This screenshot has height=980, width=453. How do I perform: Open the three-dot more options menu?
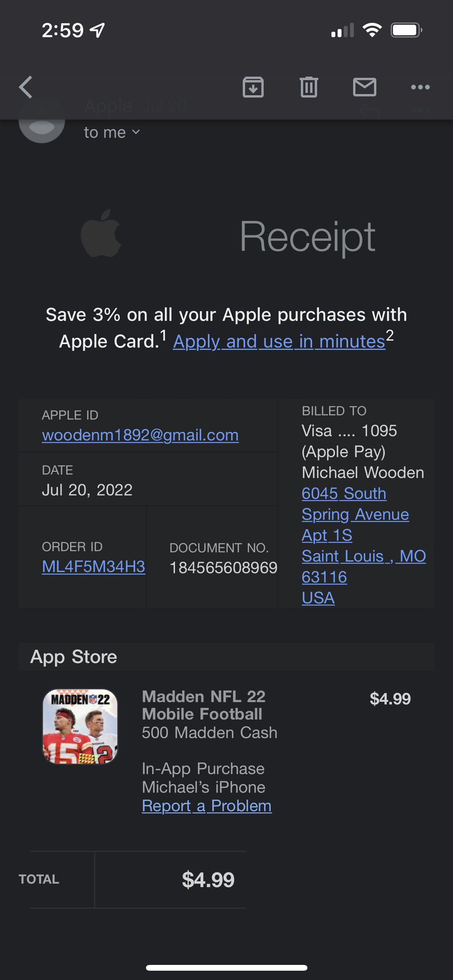420,87
